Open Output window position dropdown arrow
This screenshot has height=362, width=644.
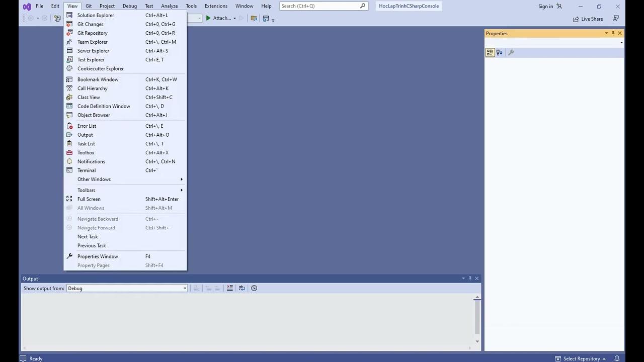point(463,279)
